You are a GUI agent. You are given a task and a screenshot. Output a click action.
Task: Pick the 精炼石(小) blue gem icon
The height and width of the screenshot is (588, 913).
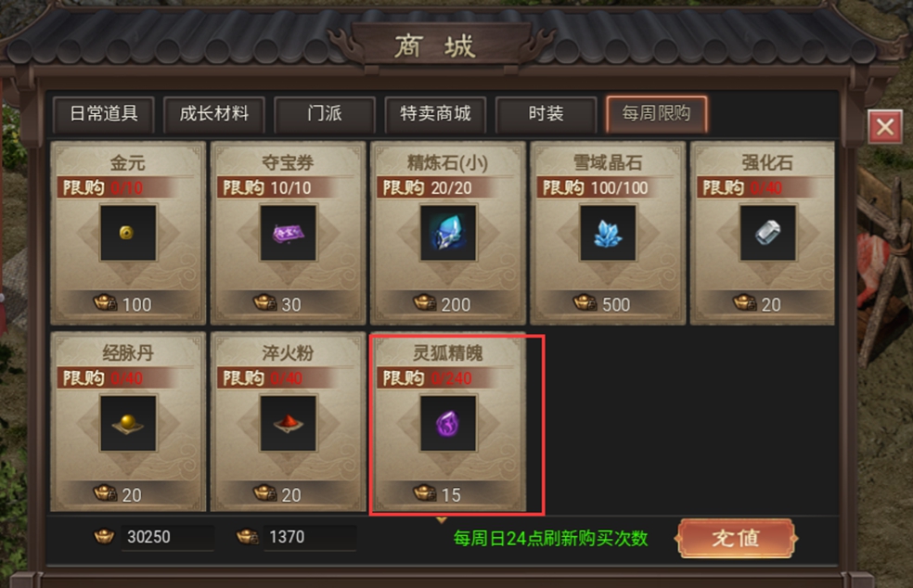tap(448, 233)
